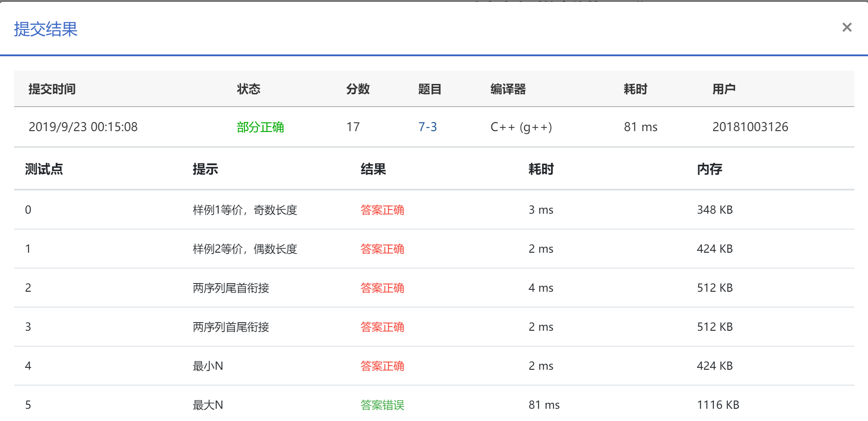The image size is (868, 421).
Task: Click the 部分正确 status text
Action: pos(260,127)
